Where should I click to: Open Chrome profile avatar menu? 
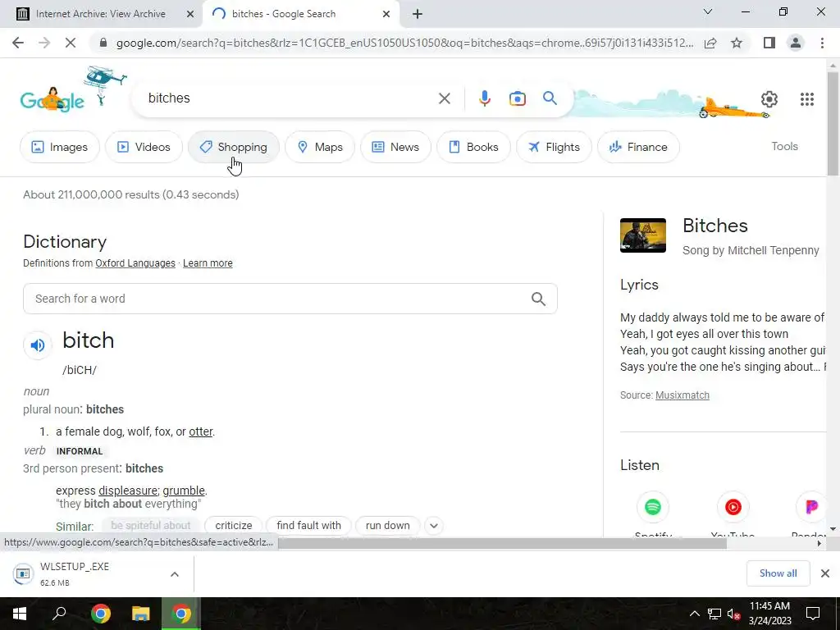[796, 43]
